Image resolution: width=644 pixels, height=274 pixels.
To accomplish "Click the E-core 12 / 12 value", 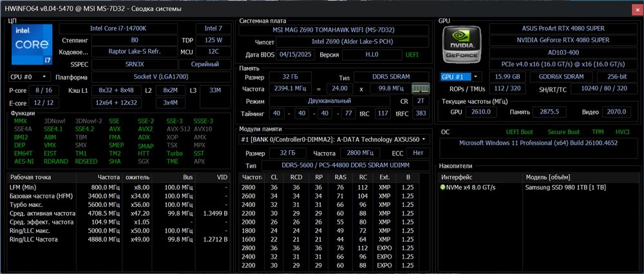I will (44, 103).
